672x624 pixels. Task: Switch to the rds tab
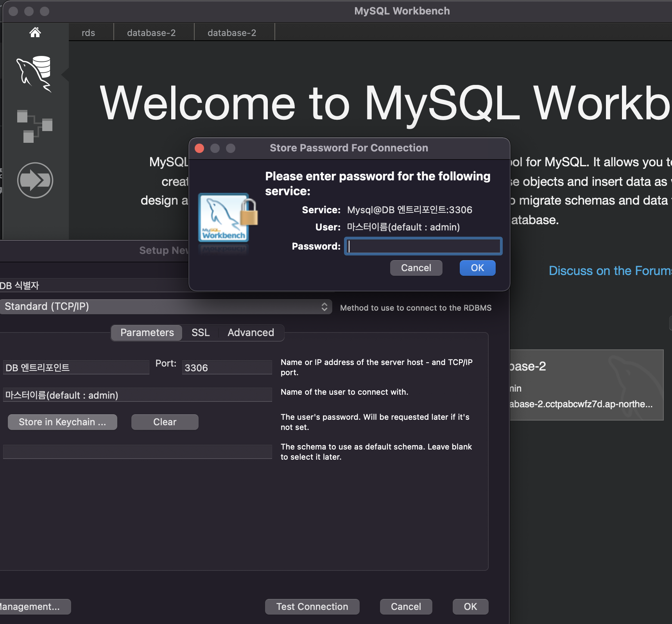click(x=88, y=32)
